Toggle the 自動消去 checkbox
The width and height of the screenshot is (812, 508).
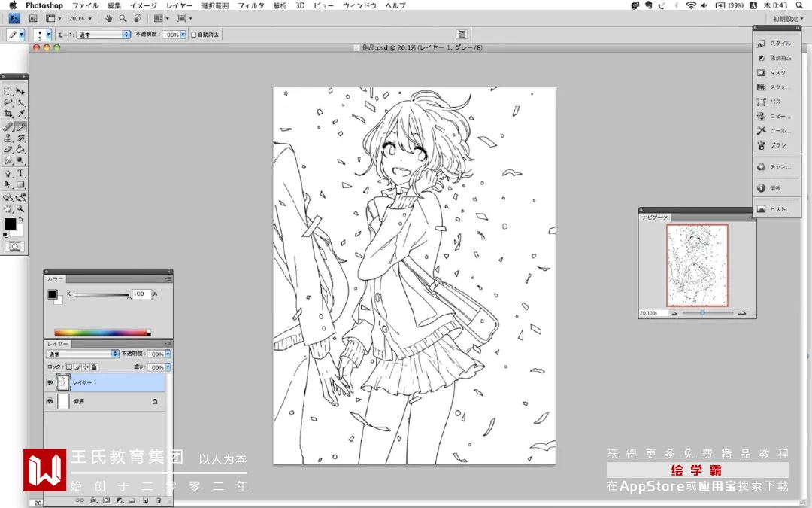click(x=194, y=35)
